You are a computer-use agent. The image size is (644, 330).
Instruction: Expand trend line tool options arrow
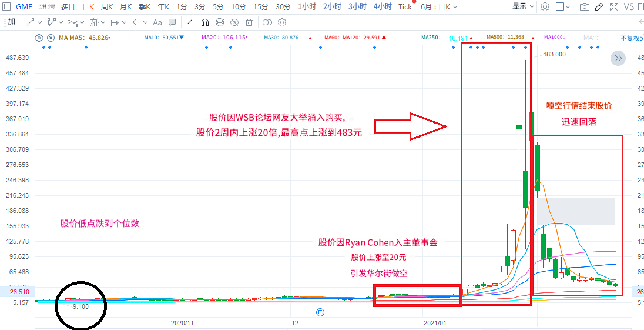(x=40, y=22)
